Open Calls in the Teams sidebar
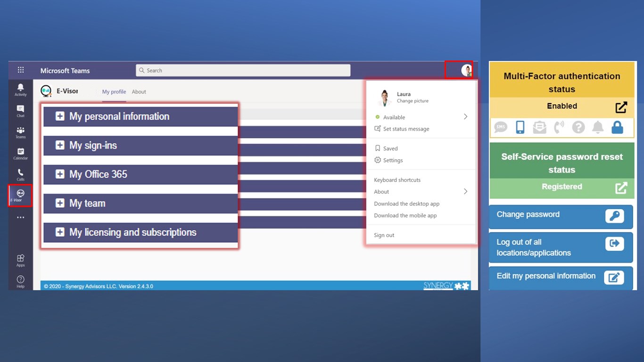 tap(21, 175)
